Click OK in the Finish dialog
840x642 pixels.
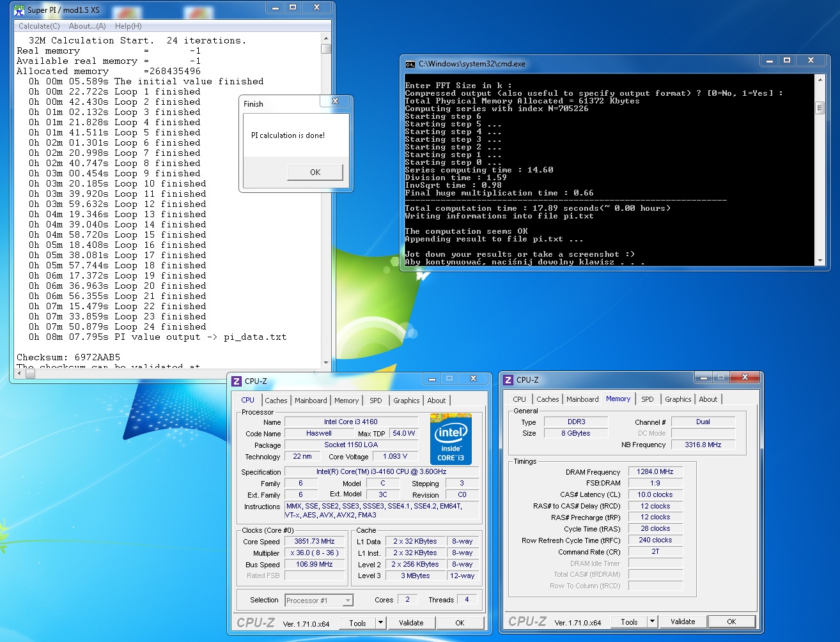315,172
